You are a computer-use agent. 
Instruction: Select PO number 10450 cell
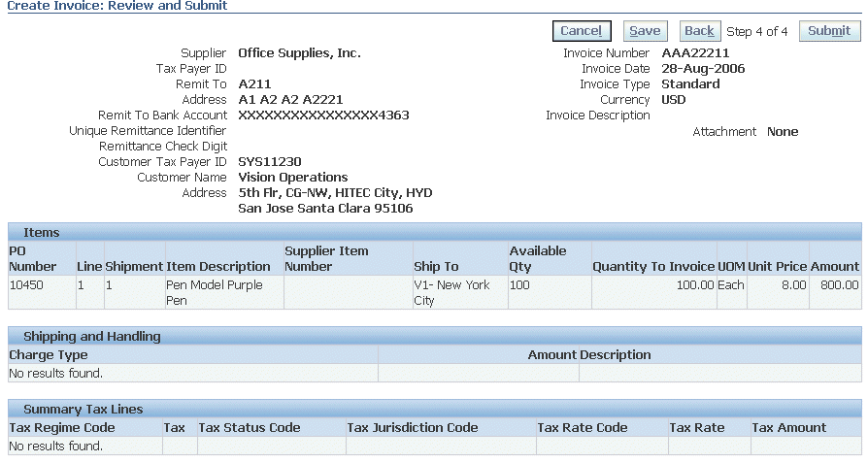click(x=25, y=285)
